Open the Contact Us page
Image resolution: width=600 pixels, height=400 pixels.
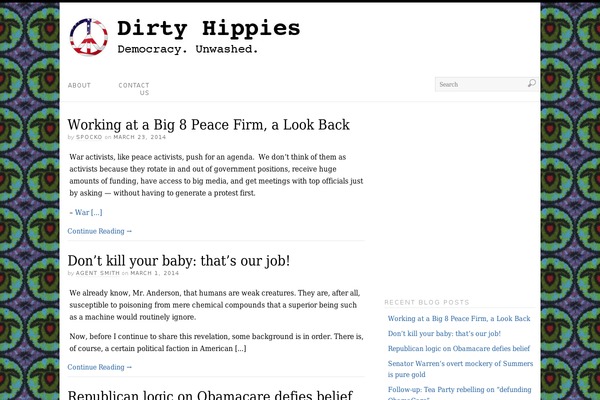click(x=134, y=89)
